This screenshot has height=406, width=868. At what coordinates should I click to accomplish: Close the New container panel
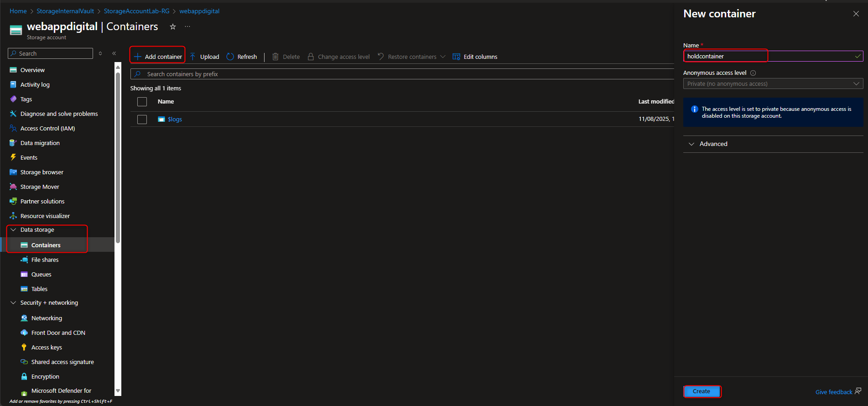click(x=856, y=14)
